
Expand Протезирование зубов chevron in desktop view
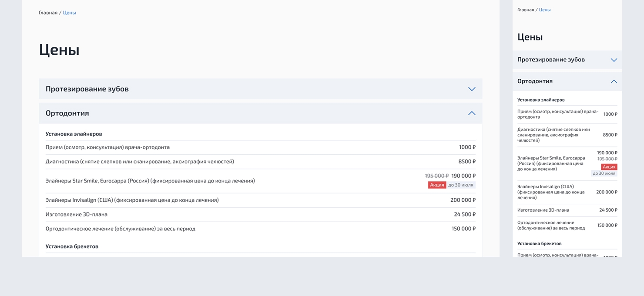(x=472, y=89)
